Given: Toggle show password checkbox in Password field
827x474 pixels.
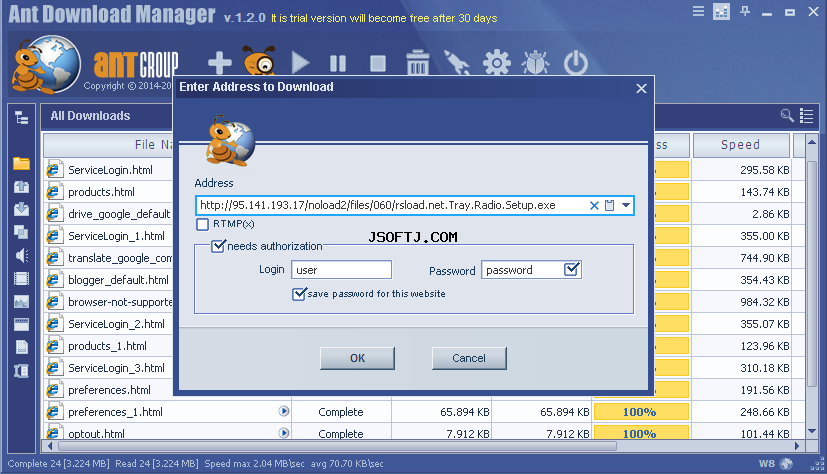Looking at the screenshot, I should (572, 269).
